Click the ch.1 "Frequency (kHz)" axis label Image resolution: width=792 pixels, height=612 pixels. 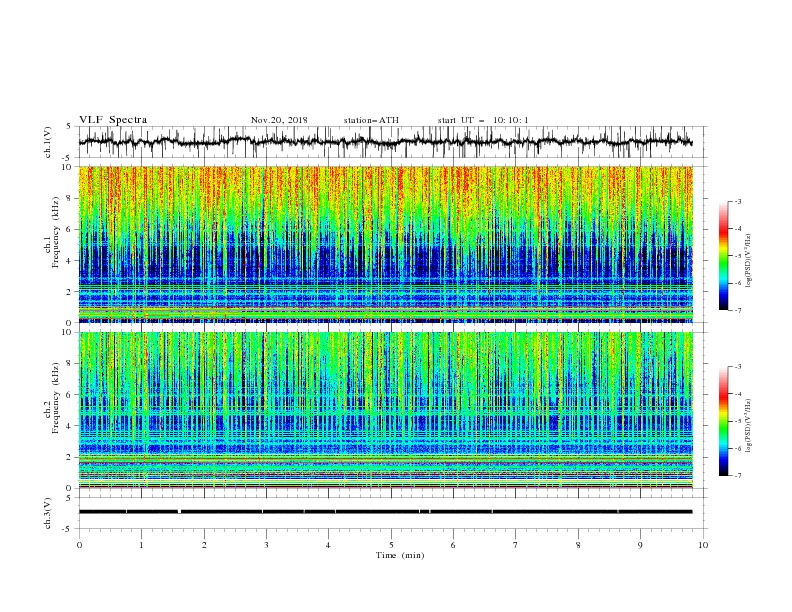click(56, 233)
